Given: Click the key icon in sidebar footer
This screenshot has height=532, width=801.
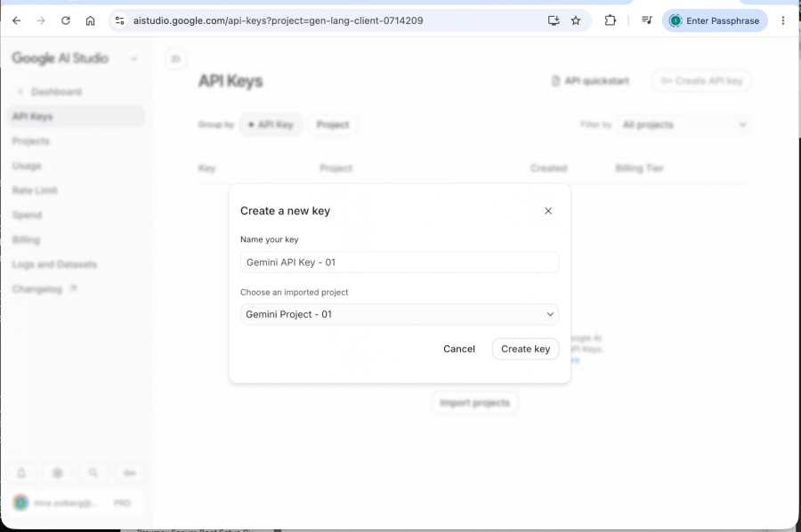Looking at the screenshot, I should pos(129,472).
